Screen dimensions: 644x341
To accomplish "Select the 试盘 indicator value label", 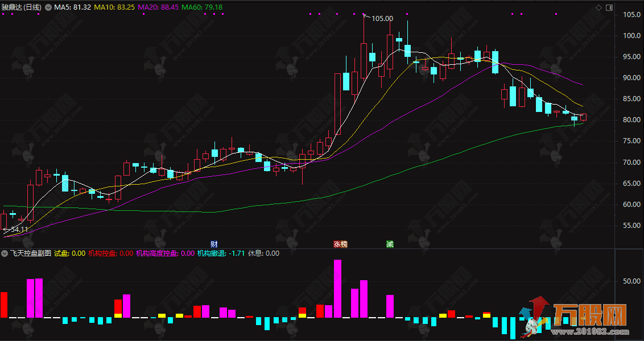I will tap(69, 253).
